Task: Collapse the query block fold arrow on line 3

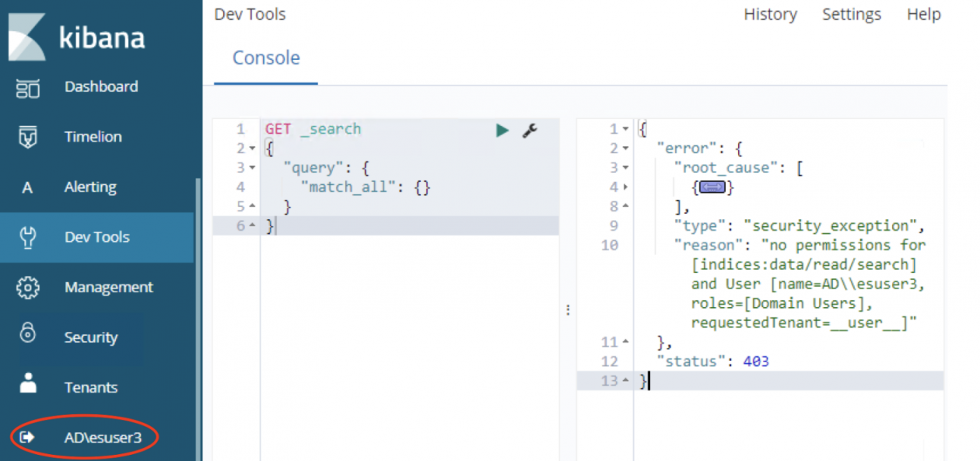Action: (x=253, y=168)
